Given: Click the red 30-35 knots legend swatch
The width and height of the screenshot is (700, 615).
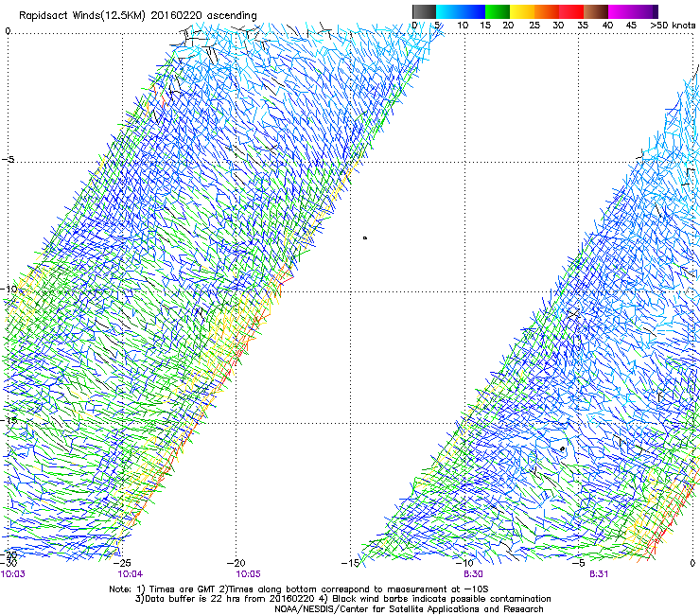Looking at the screenshot, I should click(571, 11).
